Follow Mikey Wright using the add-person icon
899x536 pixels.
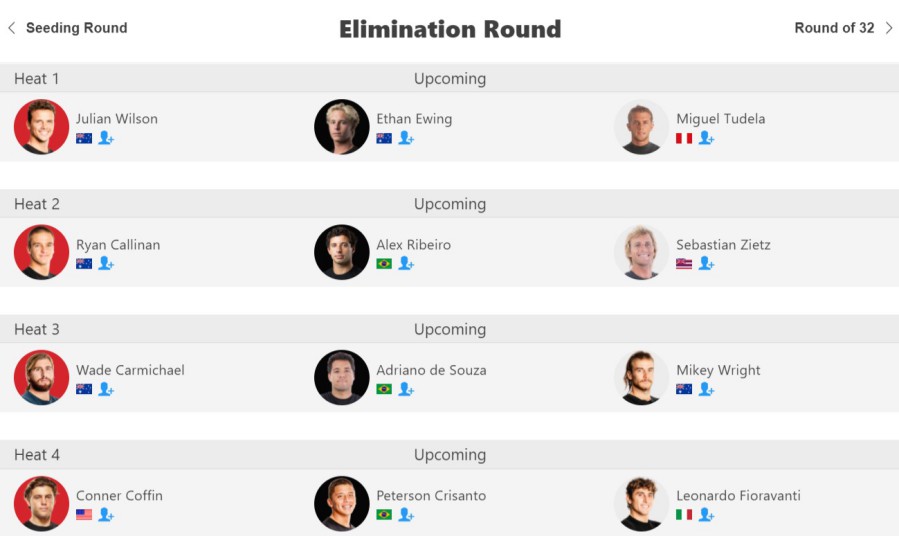click(x=706, y=389)
